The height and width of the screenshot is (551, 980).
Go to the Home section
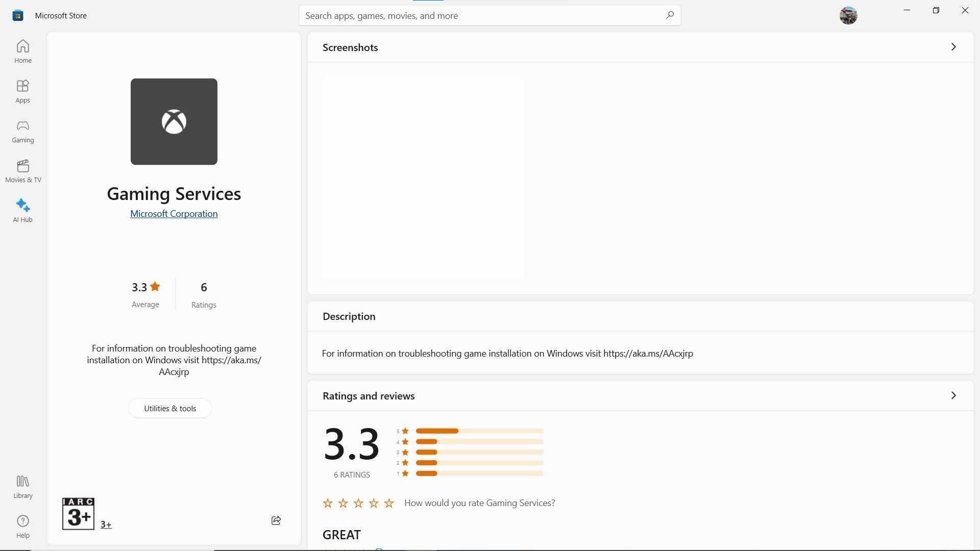[x=22, y=52]
